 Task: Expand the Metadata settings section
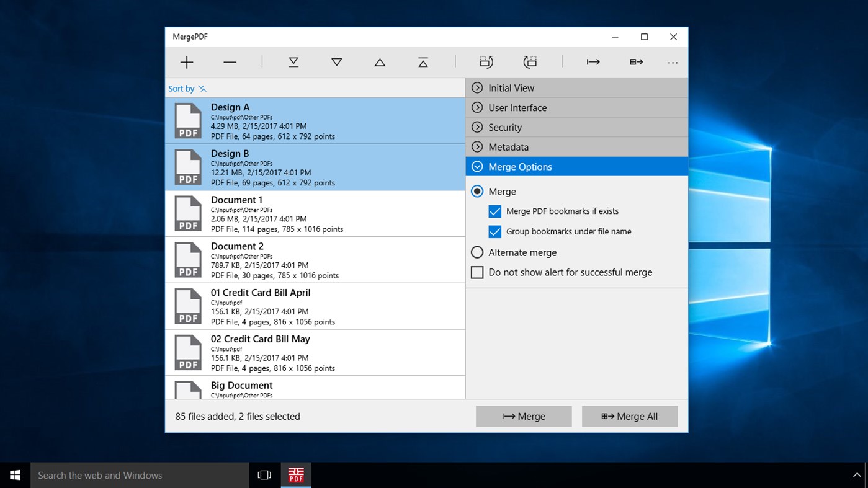click(x=509, y=146)
